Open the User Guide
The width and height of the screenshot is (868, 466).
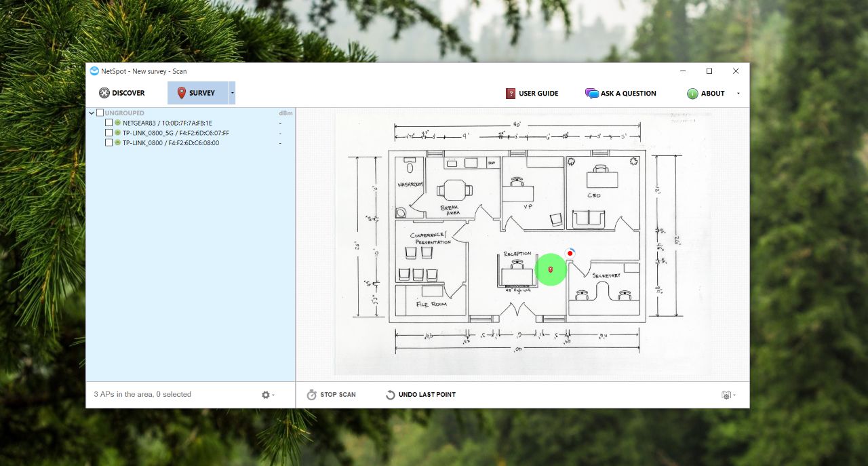[532, 94]
